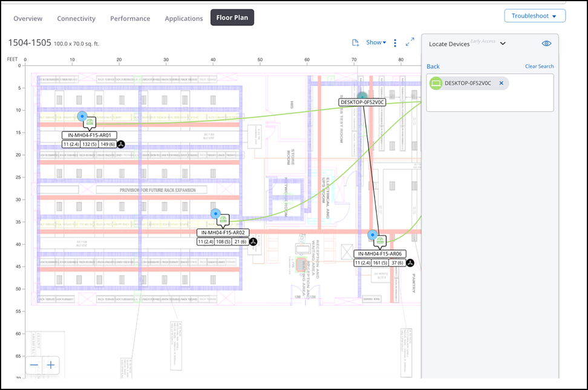Go to the Applications tab
Screen dimensions: 588x390
click(x=184, y=18)
